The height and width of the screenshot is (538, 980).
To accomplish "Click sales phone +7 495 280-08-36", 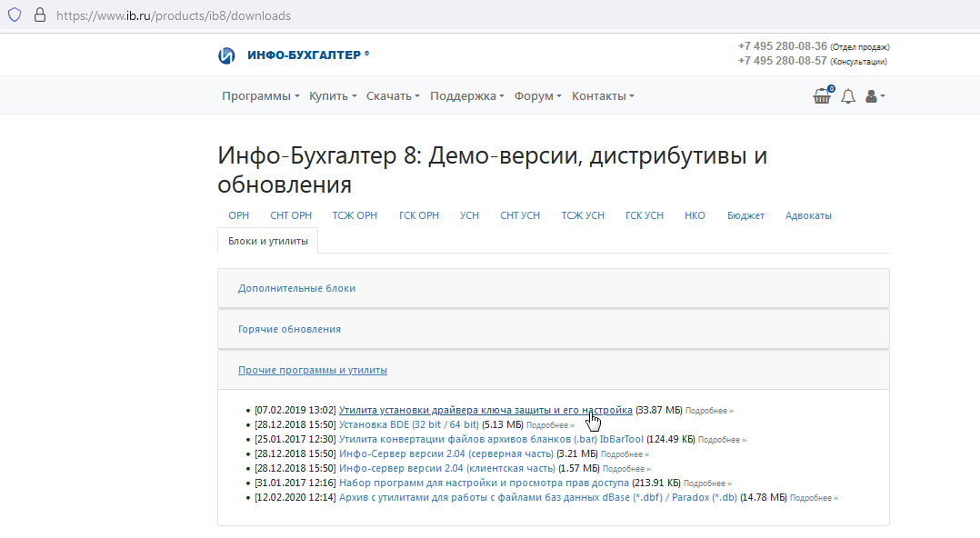I will pos(782,46).
